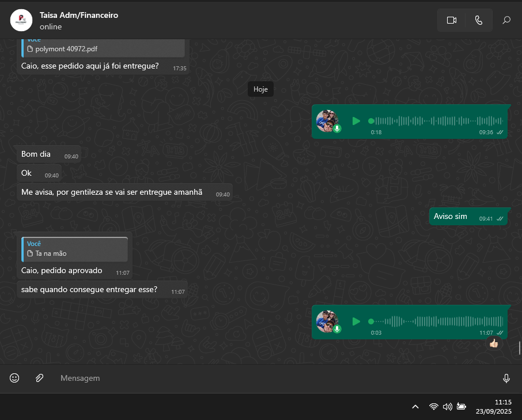Open the quoted polymont 40972.pdf message
The height and width of the screenshot is (420, 522).
tap(103, 48)
